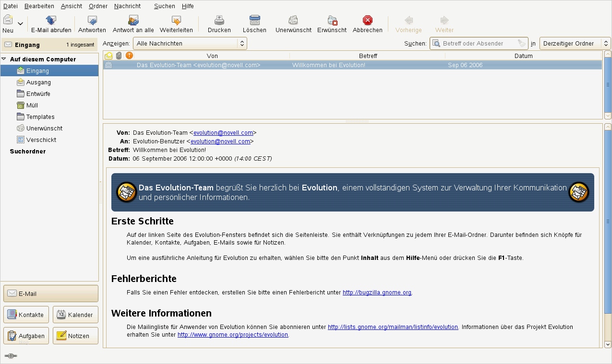612x364 pixels.
Task: Switch to Kalender view
Action: [75, 315]
